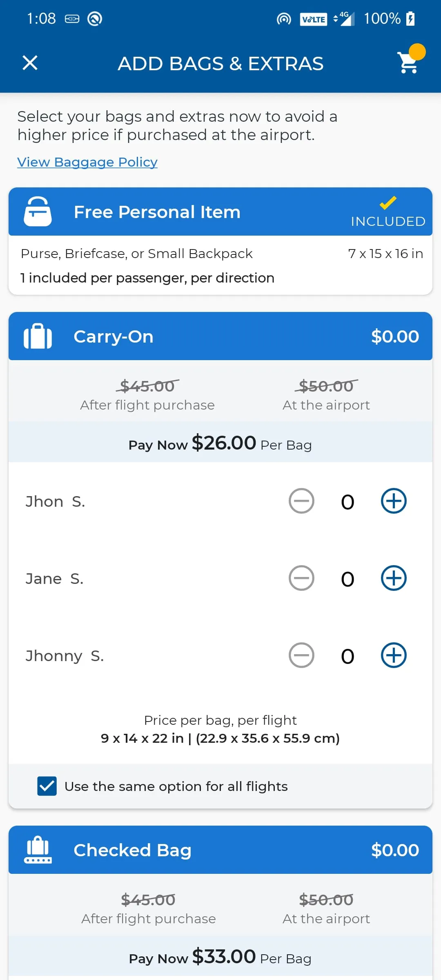Tap the Carry-On suitcase icon
441x980 pixels.
point(38,336)
